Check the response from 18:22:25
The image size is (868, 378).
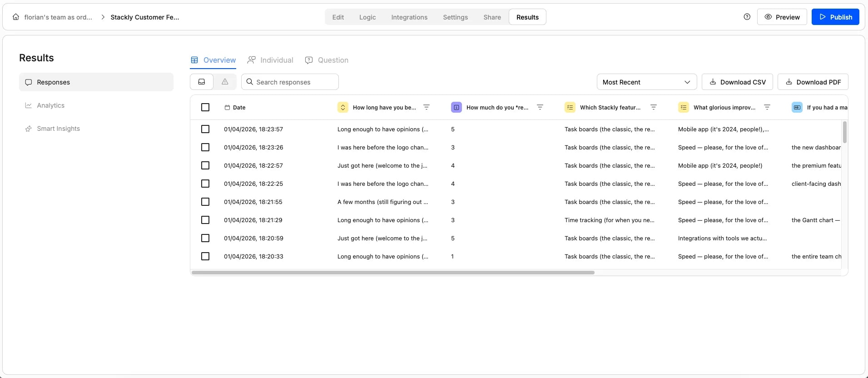(x=205, y=184)
